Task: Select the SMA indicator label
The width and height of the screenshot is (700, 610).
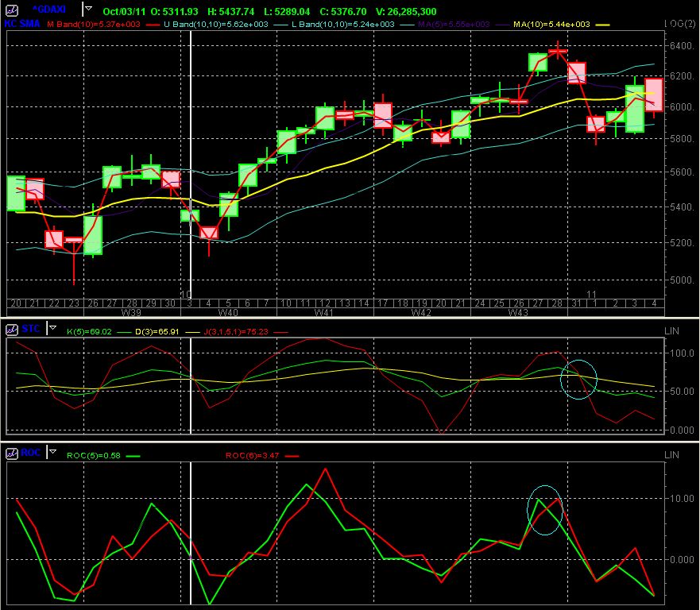Action: 30,25
